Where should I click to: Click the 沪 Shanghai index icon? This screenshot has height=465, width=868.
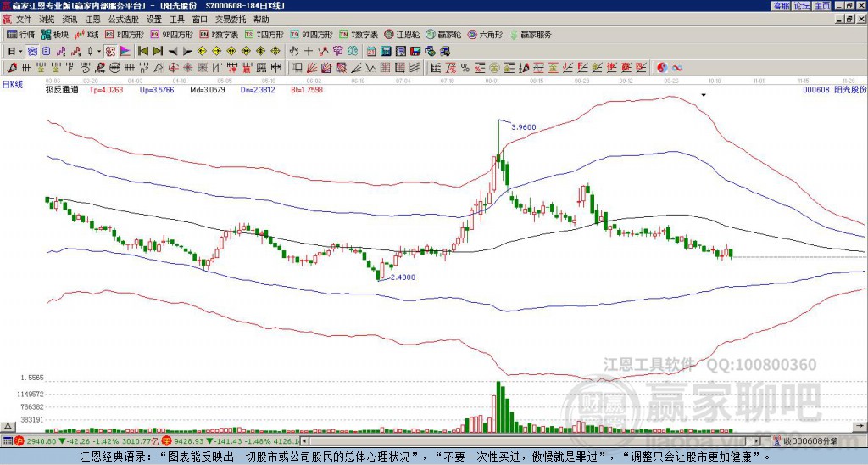click(x=19, y=441)
